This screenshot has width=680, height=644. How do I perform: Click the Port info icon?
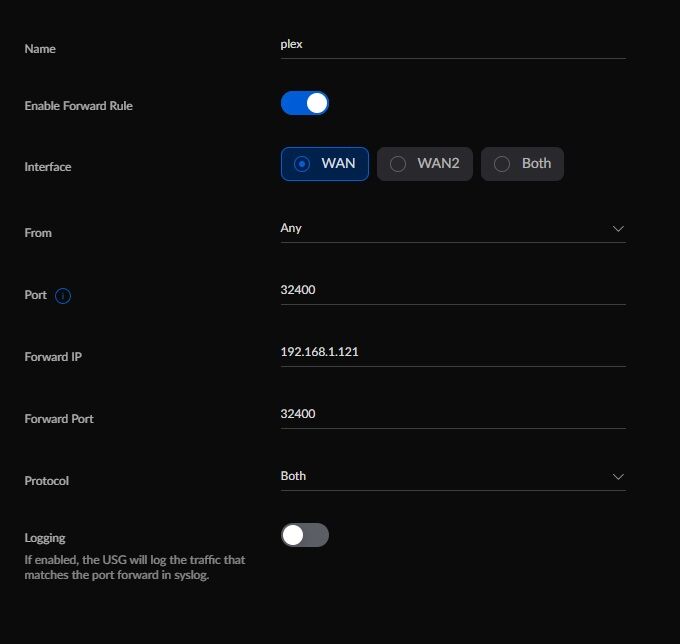point(63,296)
